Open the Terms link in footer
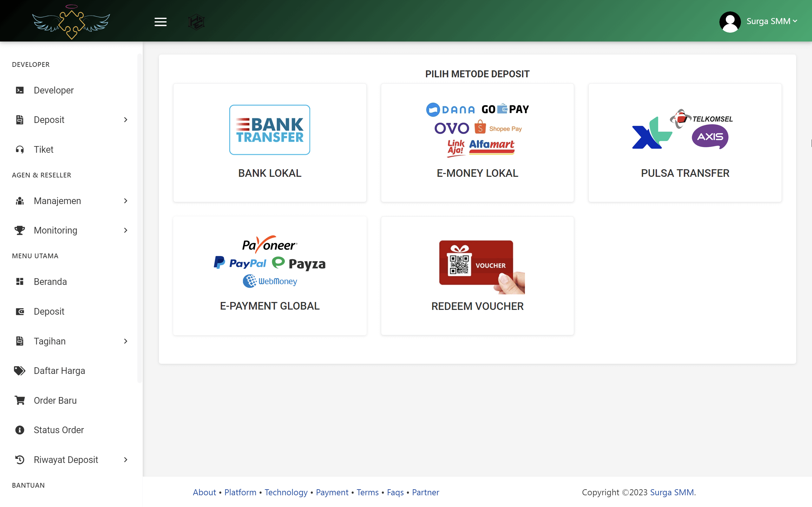This screenshot has height=507, width=812. tap(368, 492)
